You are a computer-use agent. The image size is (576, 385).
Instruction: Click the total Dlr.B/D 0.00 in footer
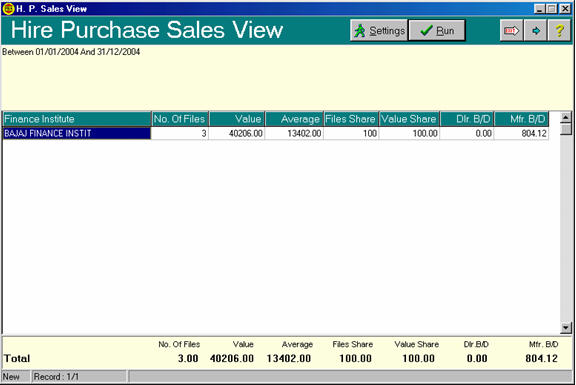coord(477,358)
